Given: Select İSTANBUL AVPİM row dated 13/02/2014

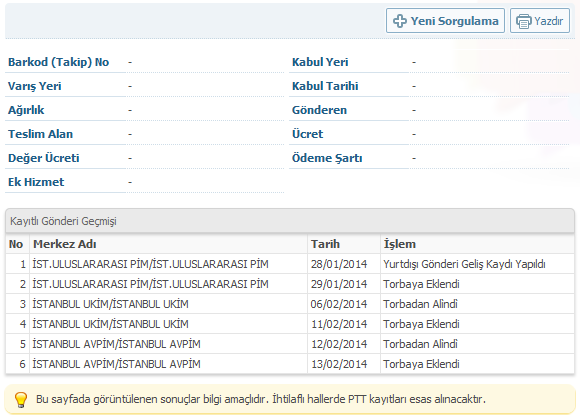Looking at the screenshot, I should click(x=290, y=364).
